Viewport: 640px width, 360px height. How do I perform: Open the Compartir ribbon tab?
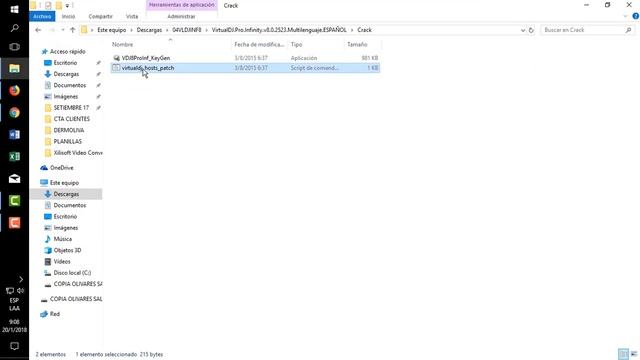[100, 16]
